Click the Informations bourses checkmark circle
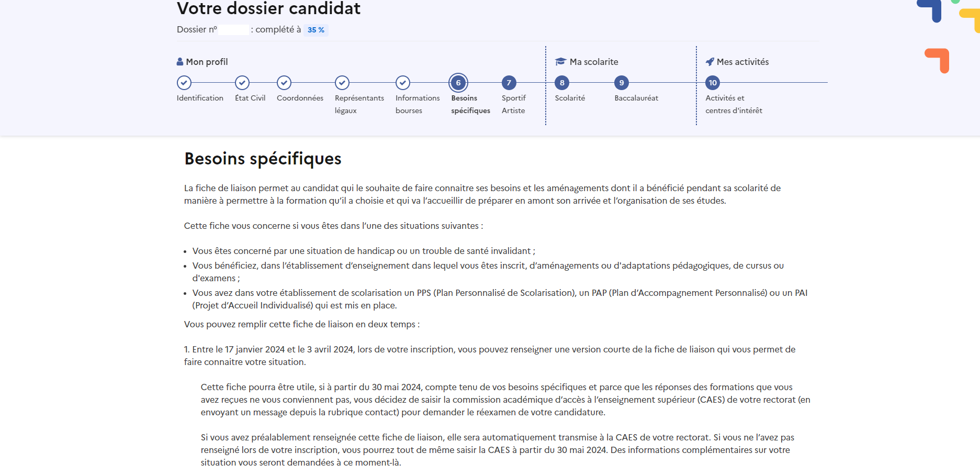The image size is (980, 475). pyautogui.click(x=402, y=83)
